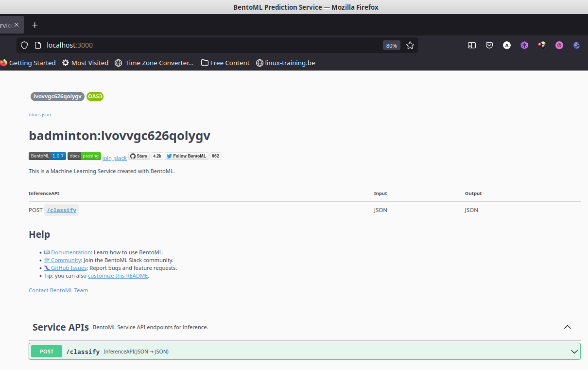Close the current browser tab

(17, 25)
